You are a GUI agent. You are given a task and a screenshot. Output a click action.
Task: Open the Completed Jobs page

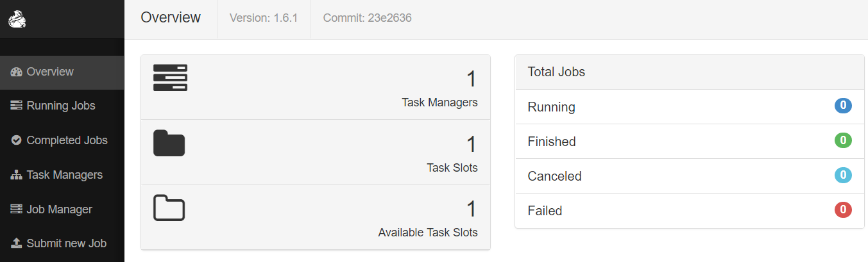pyautogui.click(x=67, y=140)
